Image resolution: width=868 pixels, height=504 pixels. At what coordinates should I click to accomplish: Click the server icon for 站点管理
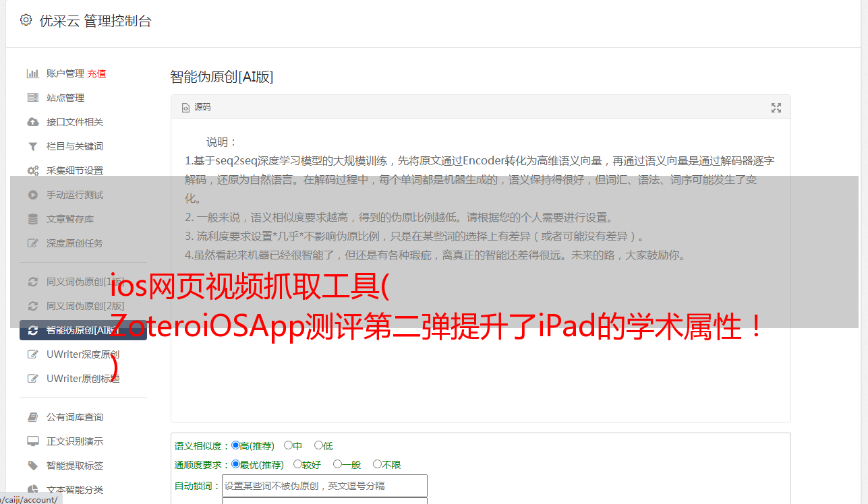point(32,98)
